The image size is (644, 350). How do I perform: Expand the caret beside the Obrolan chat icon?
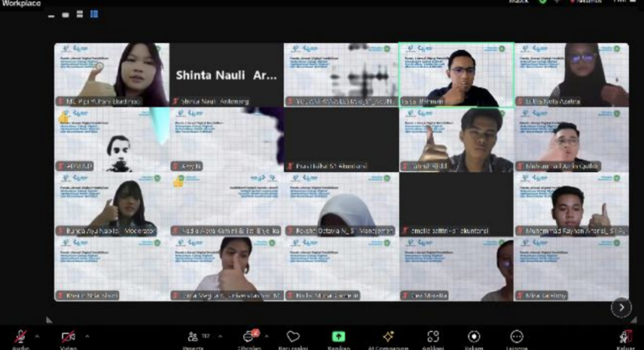[267, 337]
